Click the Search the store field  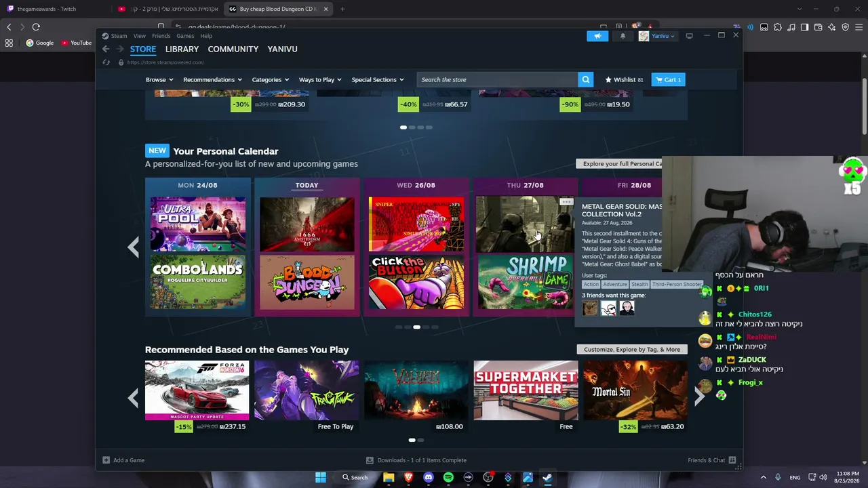(x=498, y=80)
